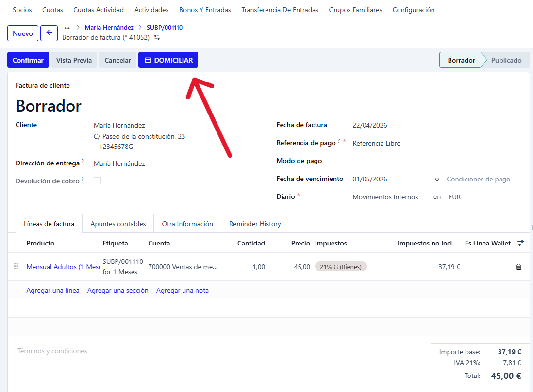The image size is (533, 392).
Task: Show help tooltip for Referencia de pago
Action: (x=339, y=141)
